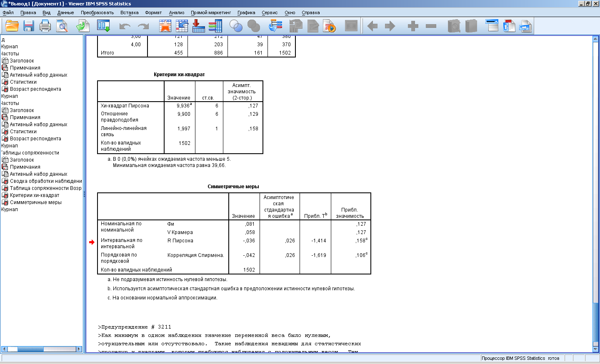Open the Окно menu

point(290,12)
